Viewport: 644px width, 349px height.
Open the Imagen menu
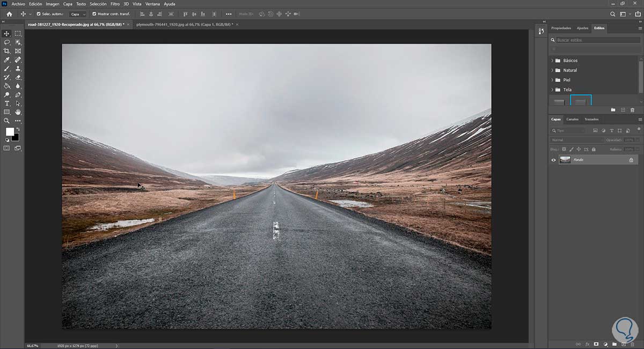click(x=53, y=4)
